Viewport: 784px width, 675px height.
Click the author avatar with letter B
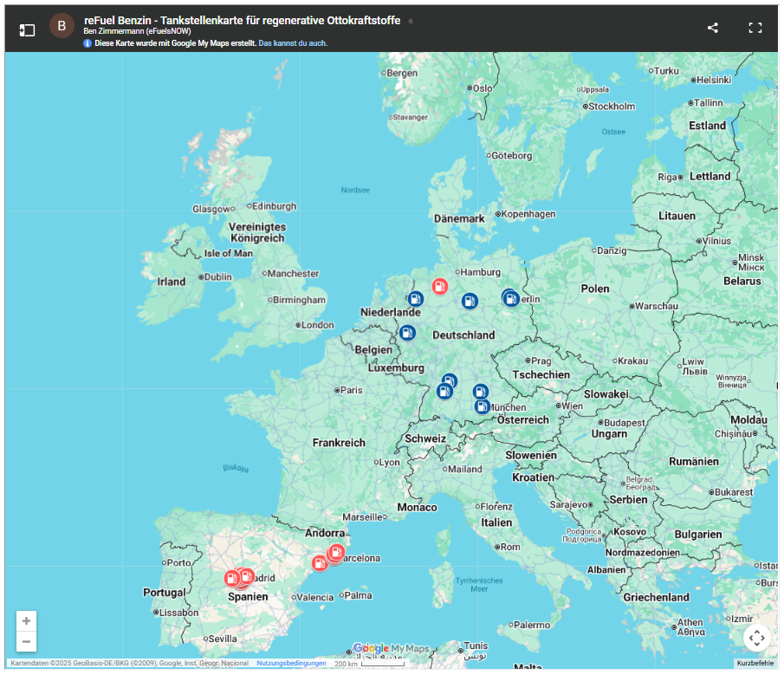click(x=61, y=26)
